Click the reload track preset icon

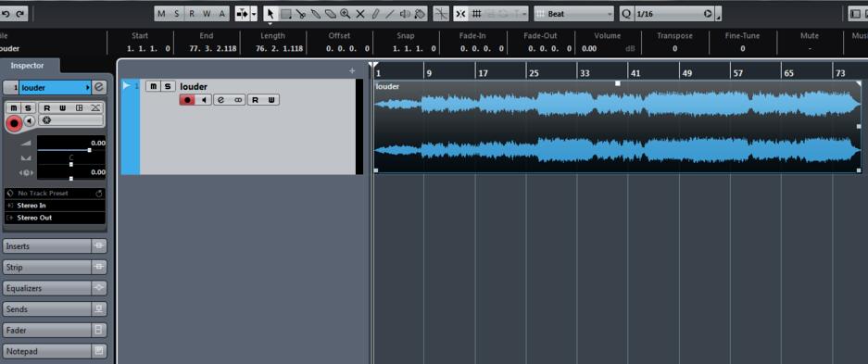(99, 194)
